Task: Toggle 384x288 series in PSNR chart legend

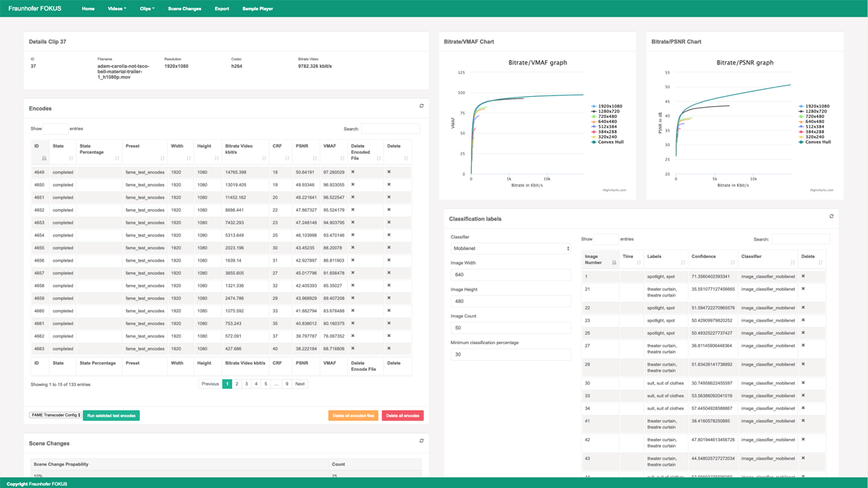Action: pos(812,132)
